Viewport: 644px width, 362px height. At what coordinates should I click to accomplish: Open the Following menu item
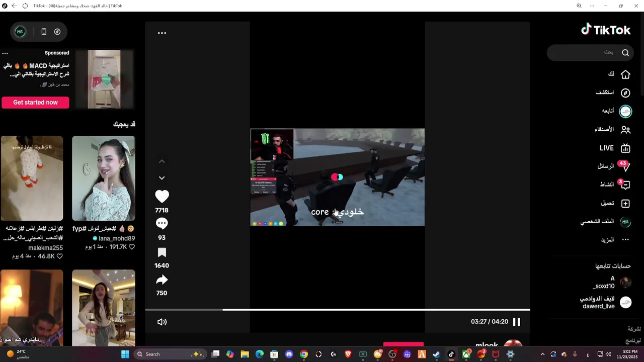point(617,111)
